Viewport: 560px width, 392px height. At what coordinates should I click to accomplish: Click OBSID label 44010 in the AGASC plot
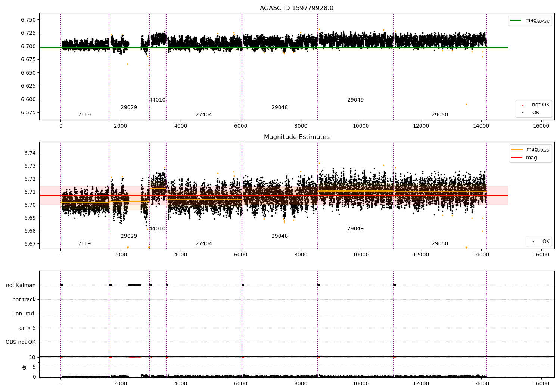coord(157,100)
